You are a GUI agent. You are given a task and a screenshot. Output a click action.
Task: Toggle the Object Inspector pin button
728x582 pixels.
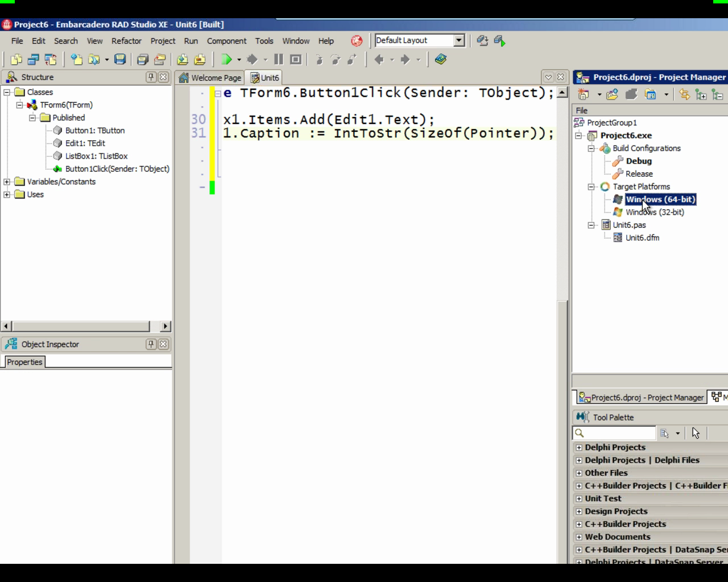coord(151,344)
